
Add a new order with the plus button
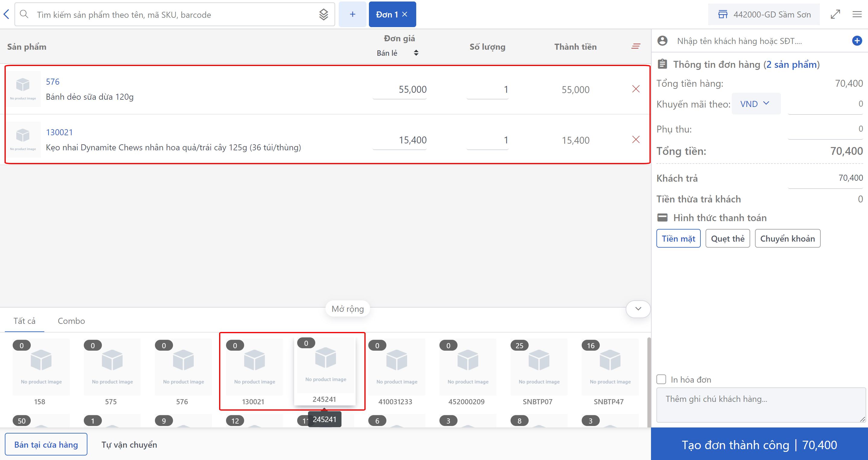[x=352, y=14]
